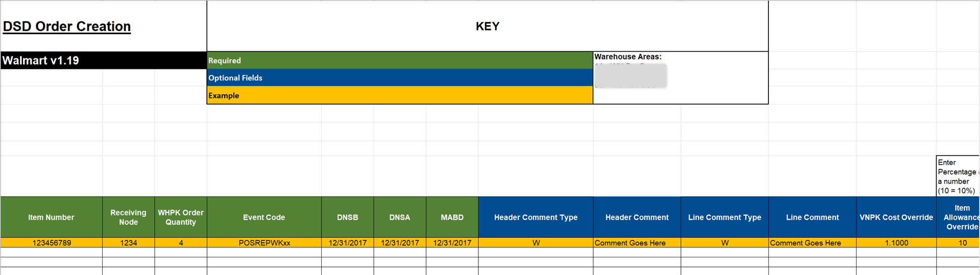This screenshot has height=275, width=980.
Task: Click the DNSB column header
Action: coord(347,217)
